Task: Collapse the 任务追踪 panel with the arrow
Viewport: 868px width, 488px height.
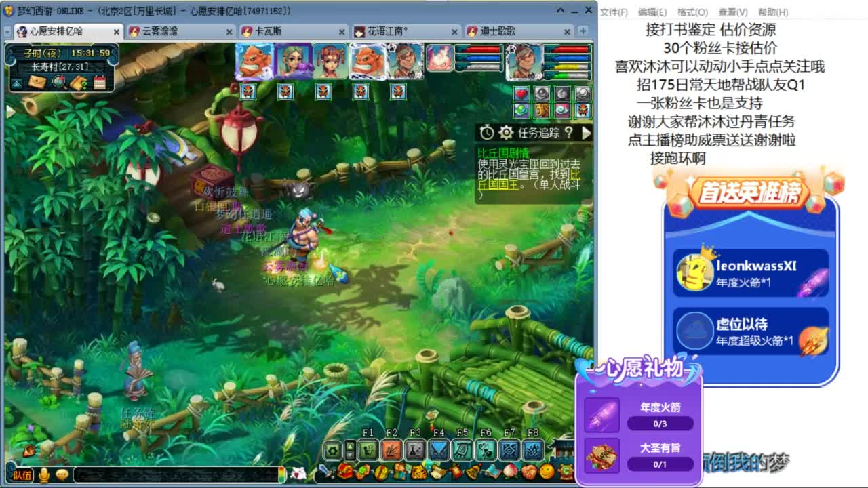Action: 586,133
